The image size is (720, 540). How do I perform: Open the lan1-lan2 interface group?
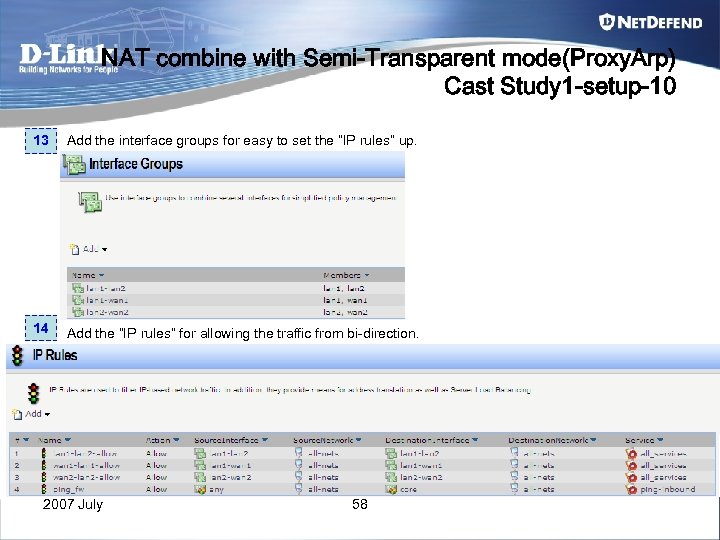pos(106,288)
